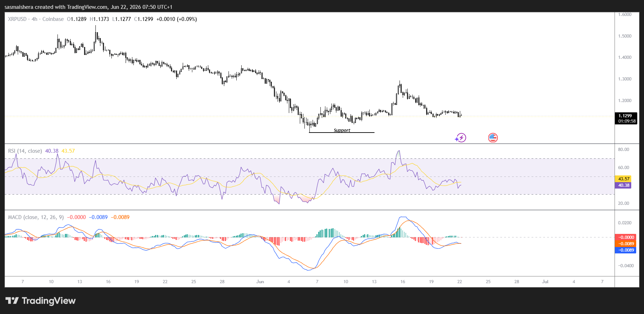Click the RSI 80.00 axis label

click(623, 150)
